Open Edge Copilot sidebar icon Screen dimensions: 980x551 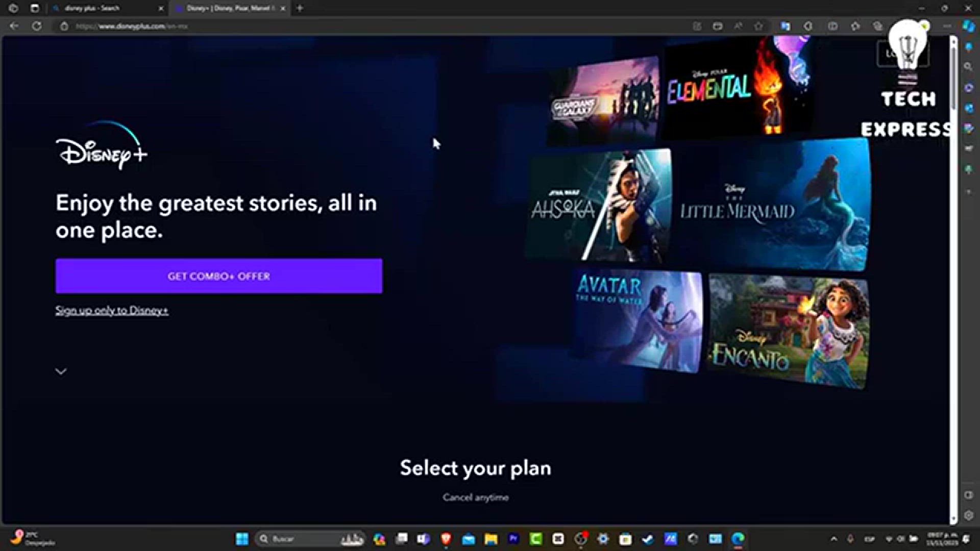[x=968, y=26]
